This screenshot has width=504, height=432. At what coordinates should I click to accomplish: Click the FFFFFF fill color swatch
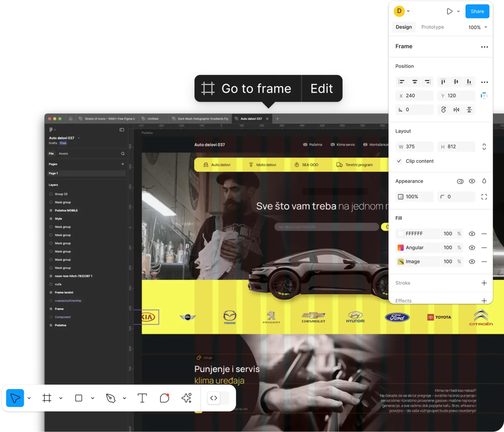point(401,234)
